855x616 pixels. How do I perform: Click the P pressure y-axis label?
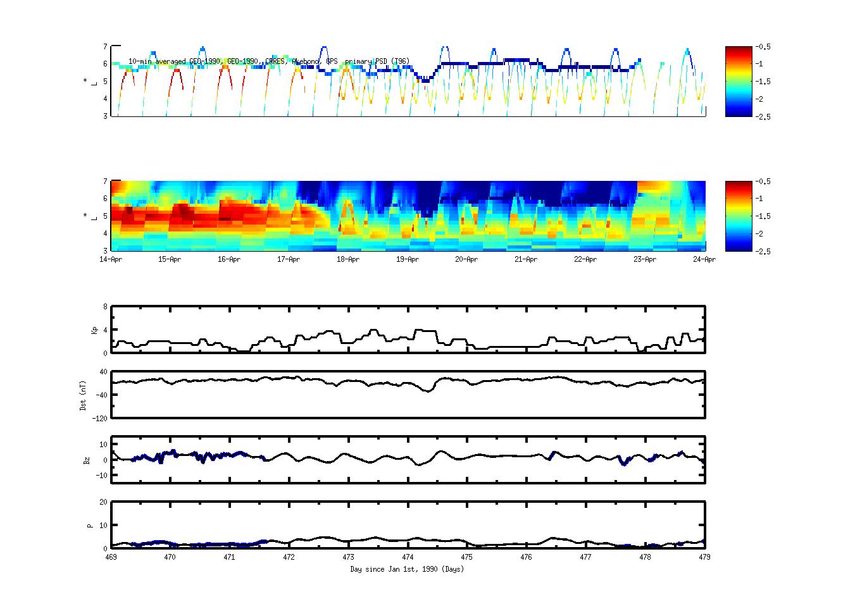click(90, 525)
